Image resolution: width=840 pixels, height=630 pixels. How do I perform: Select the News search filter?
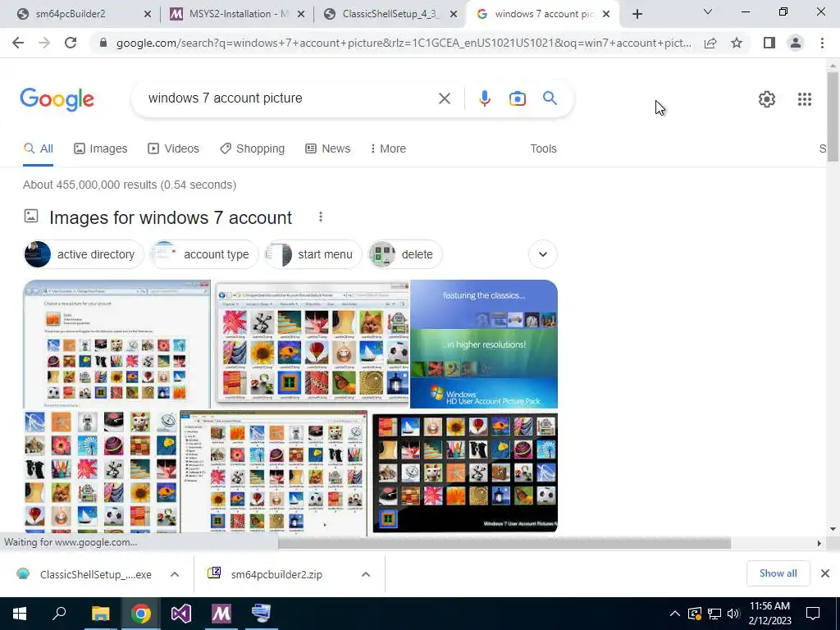pyautogui.click(x=327, y=148)
